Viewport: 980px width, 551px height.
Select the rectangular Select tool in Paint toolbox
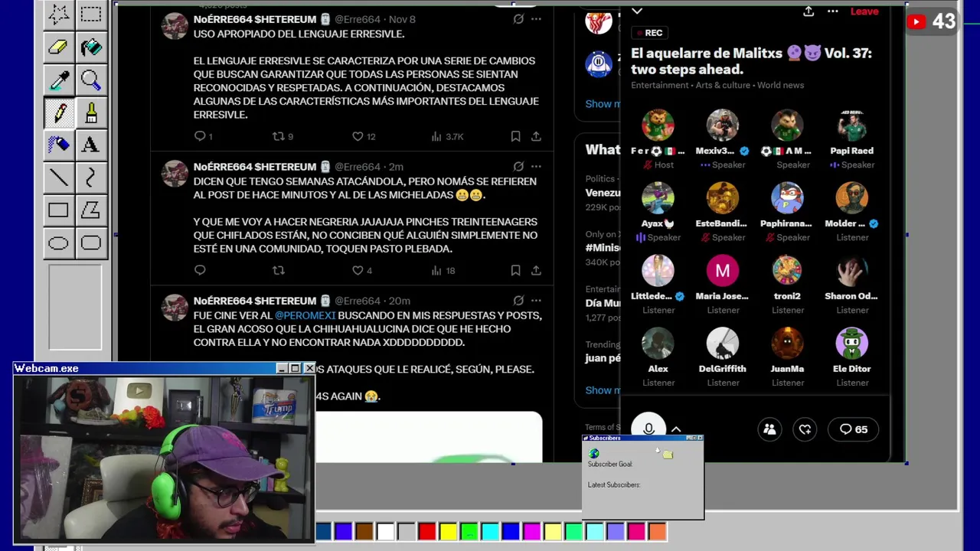pyautogui.click(x=90, y=13)
